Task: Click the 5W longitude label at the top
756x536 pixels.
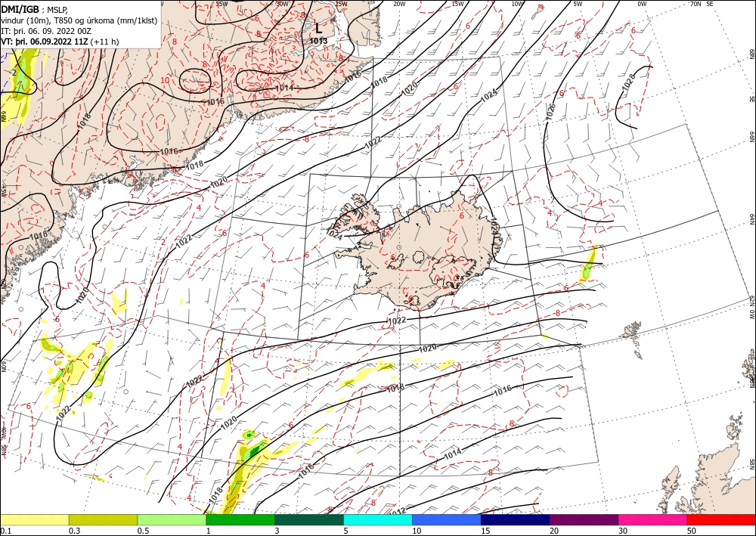Action: point(578,3)
